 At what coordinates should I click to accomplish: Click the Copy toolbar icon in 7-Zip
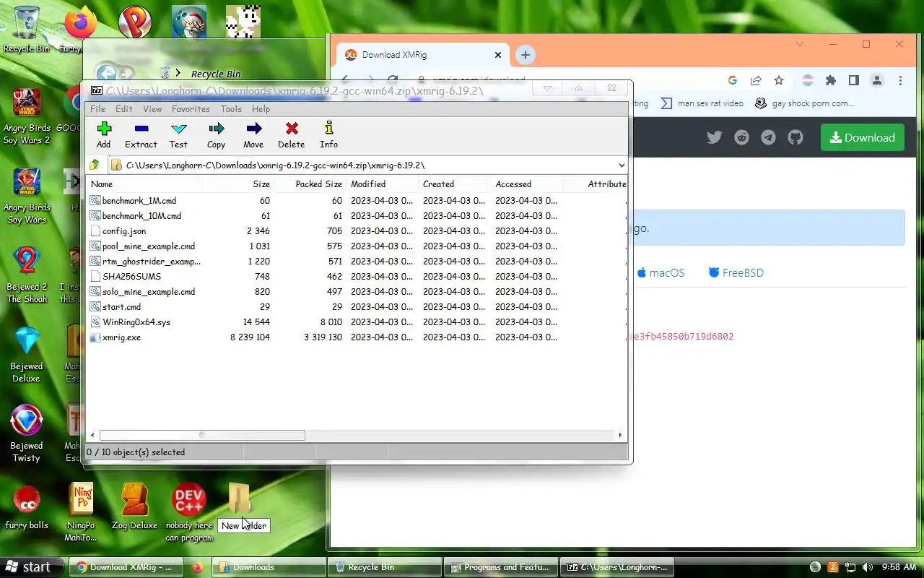pos(216,134)
